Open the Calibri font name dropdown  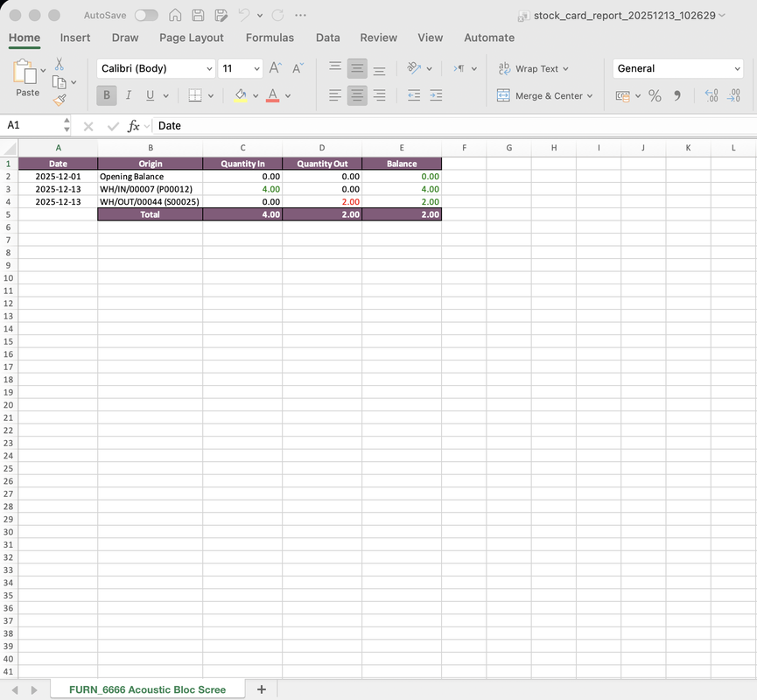pos(209,69)
